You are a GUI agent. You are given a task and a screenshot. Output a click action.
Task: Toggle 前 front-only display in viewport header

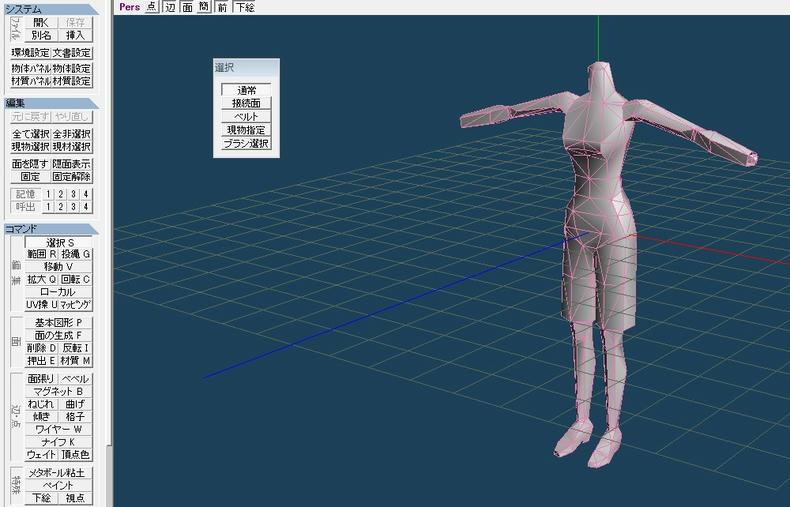click(x=222, y=7)
